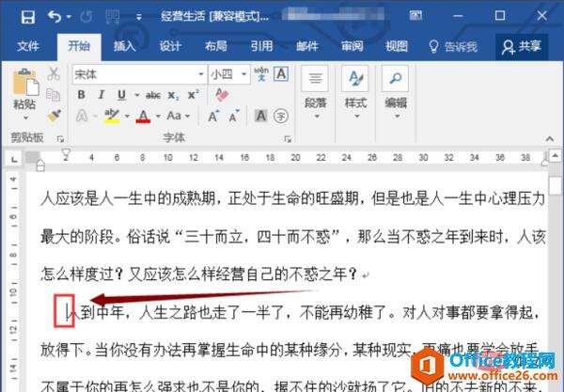
Task: Apply red font color
Action: (143, 117)
